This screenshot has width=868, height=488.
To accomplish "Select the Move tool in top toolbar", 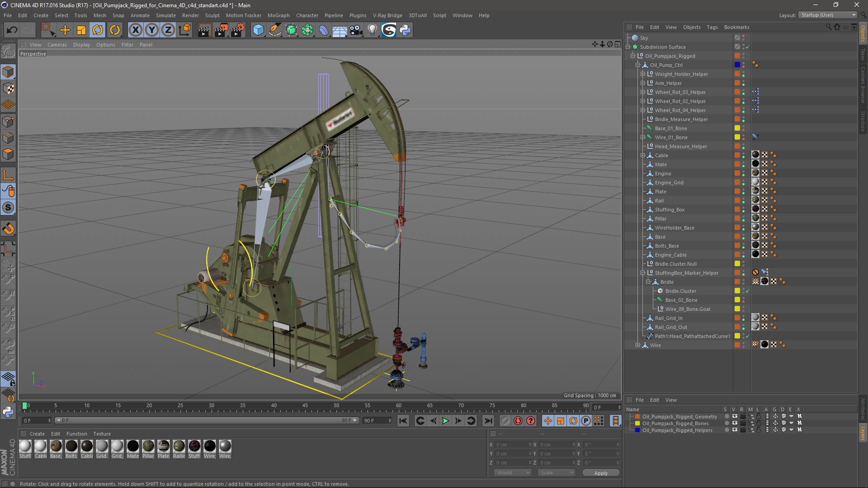I will click(65, 30).
